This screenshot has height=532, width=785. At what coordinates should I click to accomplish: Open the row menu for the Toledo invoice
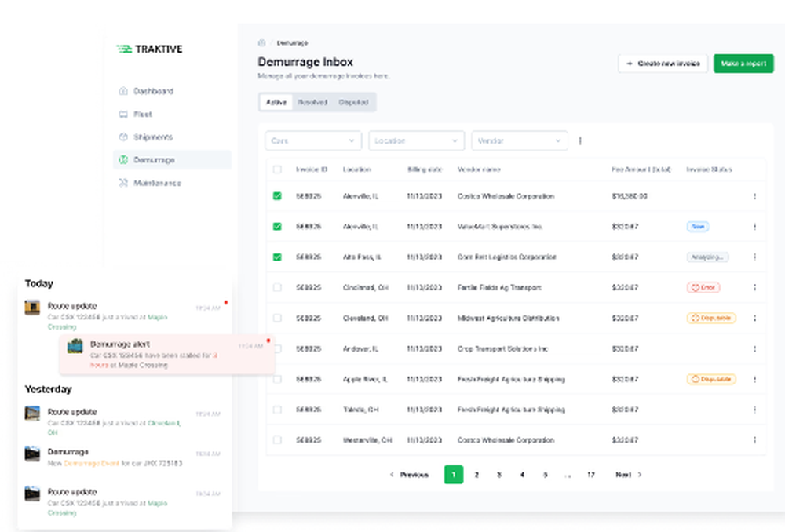coord(754,410)
